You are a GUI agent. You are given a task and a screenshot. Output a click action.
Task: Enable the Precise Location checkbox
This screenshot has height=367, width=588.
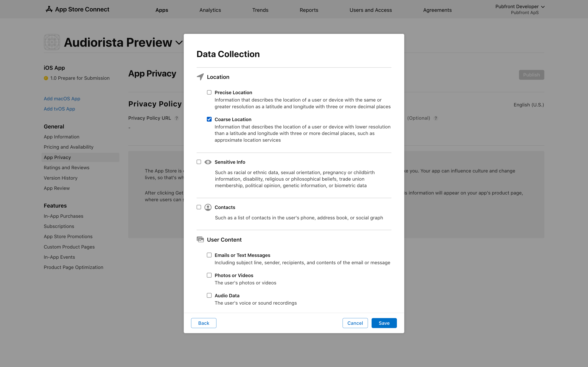pos(209,92)
